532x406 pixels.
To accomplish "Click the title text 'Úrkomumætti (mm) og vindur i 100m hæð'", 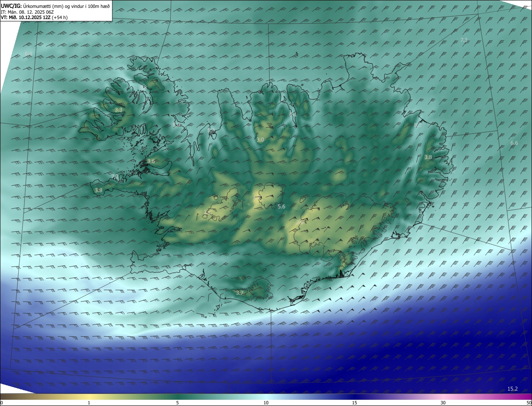I will click(x=66, y=5).
